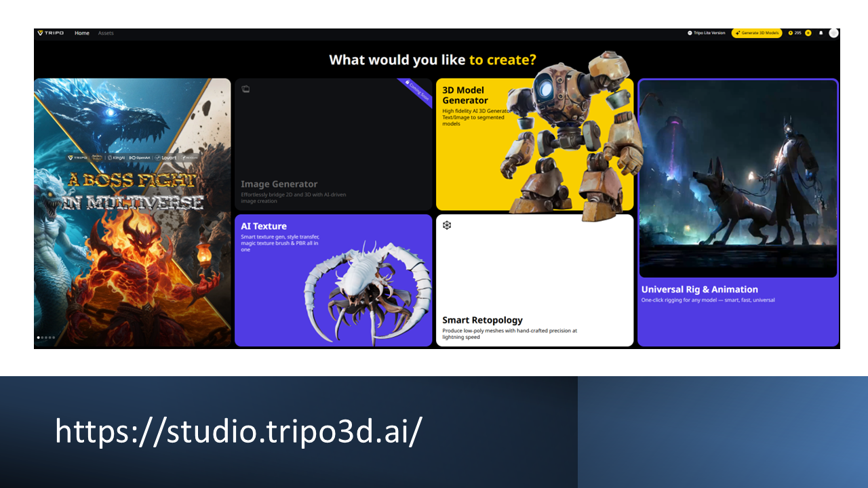Image resolution: width=868 pixels, height=488 pixels.
Task: Click "High fidelity AI 3D Generator" description
Action: pos(475,117)
